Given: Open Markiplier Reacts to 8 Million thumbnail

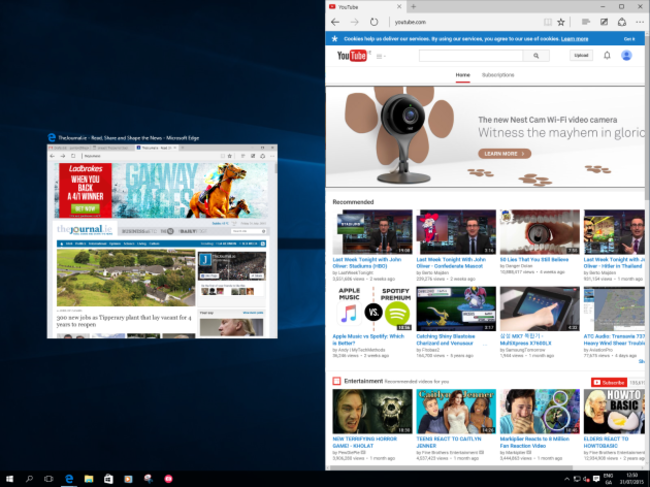Looking at the screenshot, I should pyautogui.click(x=540, y=411).
